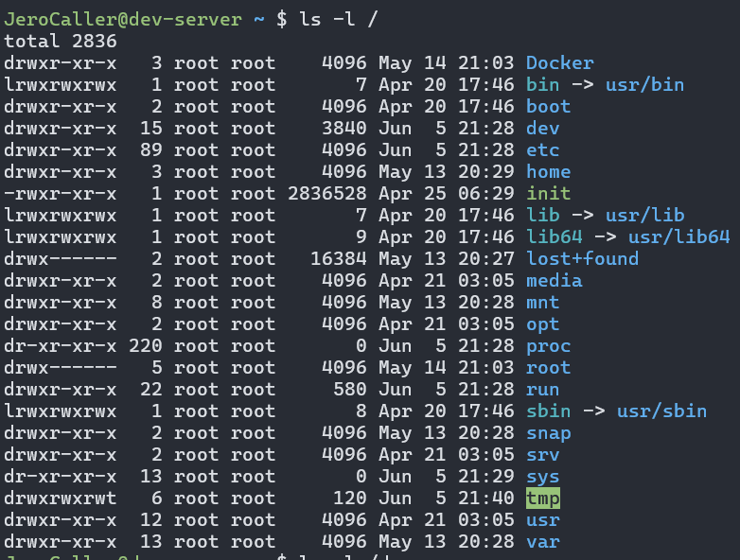740x560 pixels.
Task: Click the Docker directory name
Action: click(x=559, y=63)
